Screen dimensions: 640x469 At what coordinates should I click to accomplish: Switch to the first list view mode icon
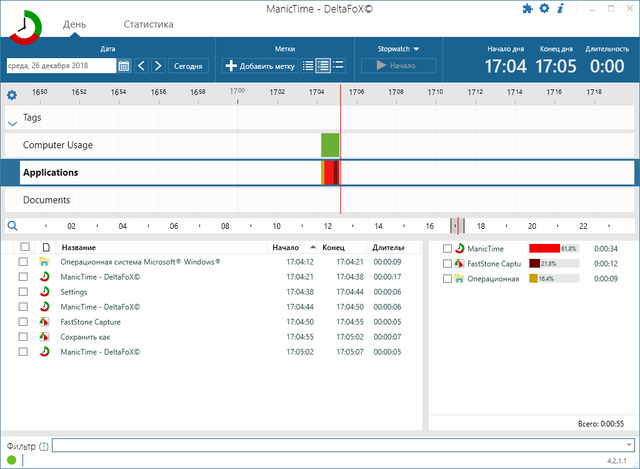[308, 66]
